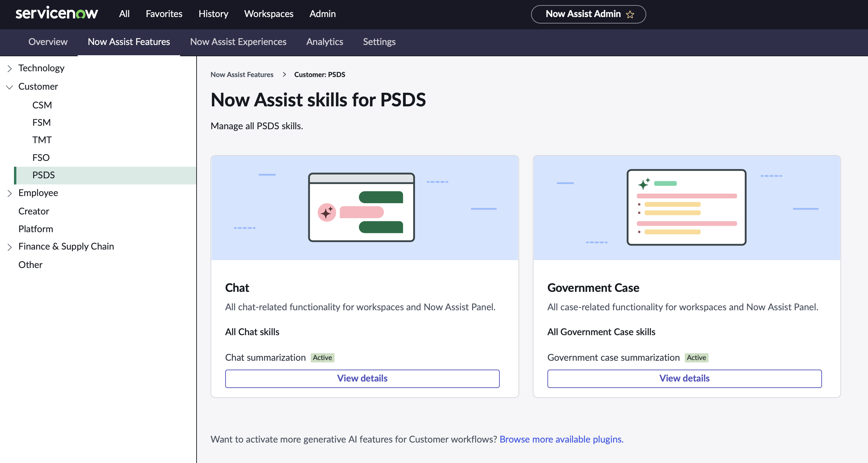Select FSM in the sidebar

tap(41, 122)
